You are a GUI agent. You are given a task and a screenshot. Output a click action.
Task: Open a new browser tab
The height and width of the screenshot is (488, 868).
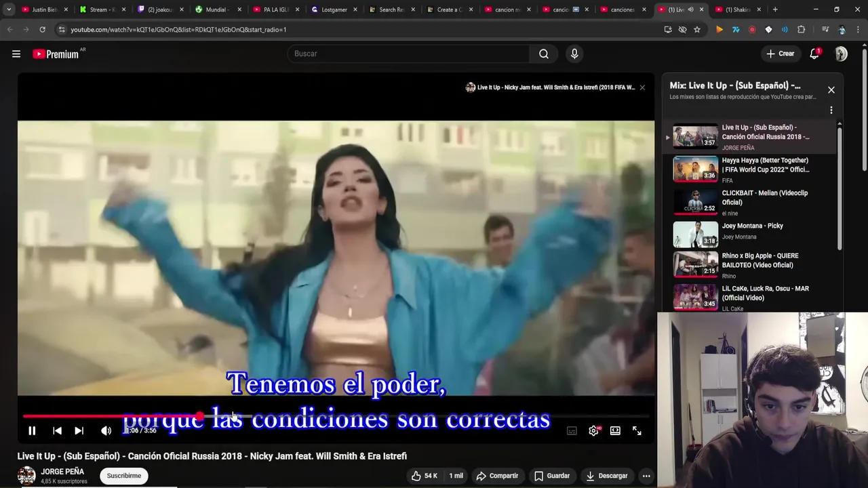pyautogui.click(x=775, y=9)
